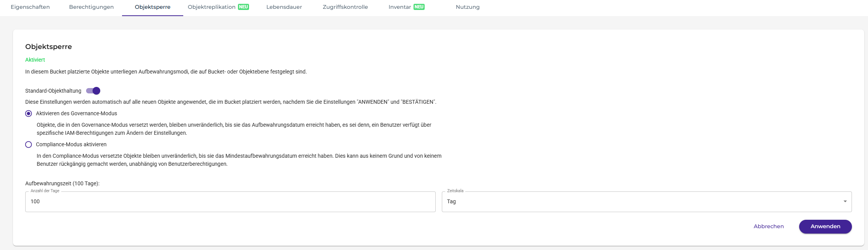
Task: Toggle the Standard-Objekthaltung switch off
Action: pos(93,91)
